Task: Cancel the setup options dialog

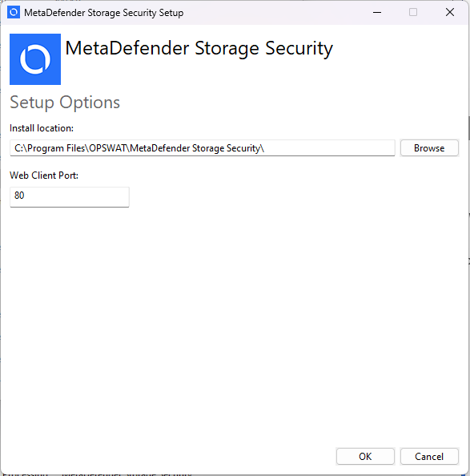Action: pyautogui.click(x=429, y=456)
